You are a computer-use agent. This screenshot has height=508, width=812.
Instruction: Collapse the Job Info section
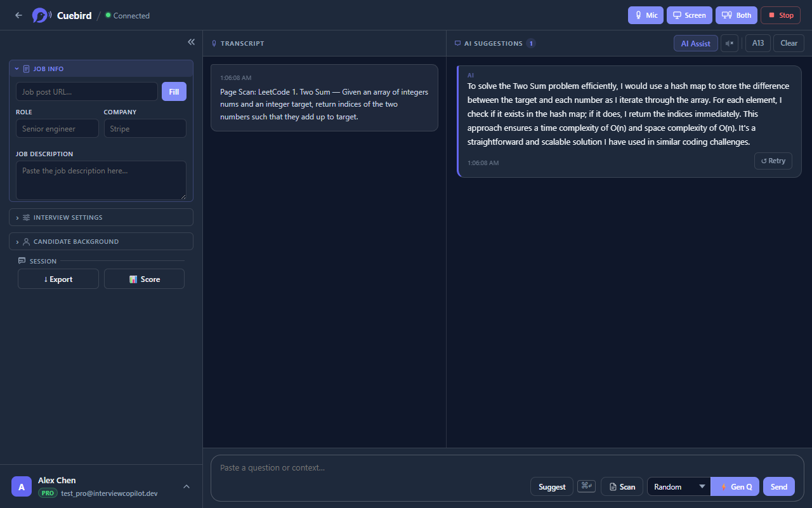pyautogui.click(x=101, y=69)
